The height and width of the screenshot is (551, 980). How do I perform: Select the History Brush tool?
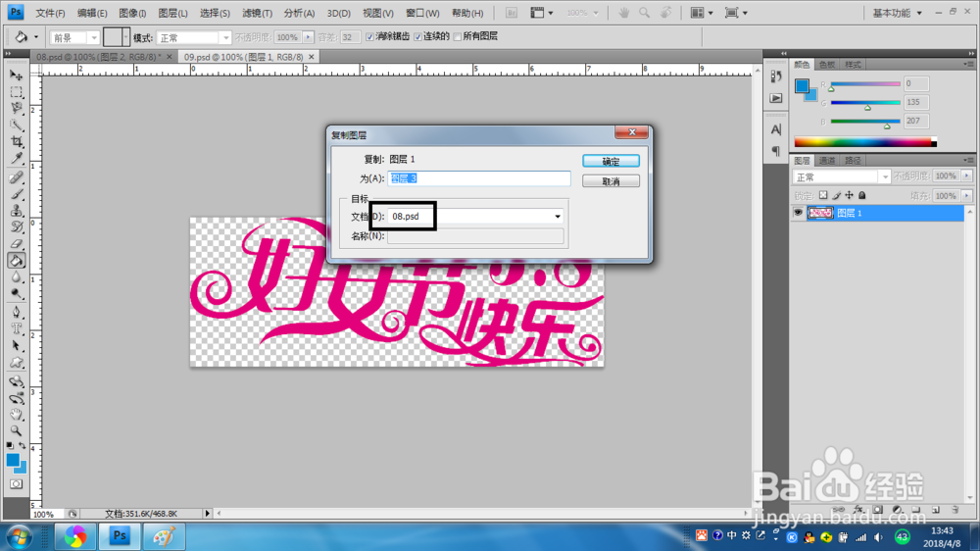click(17, 227)
